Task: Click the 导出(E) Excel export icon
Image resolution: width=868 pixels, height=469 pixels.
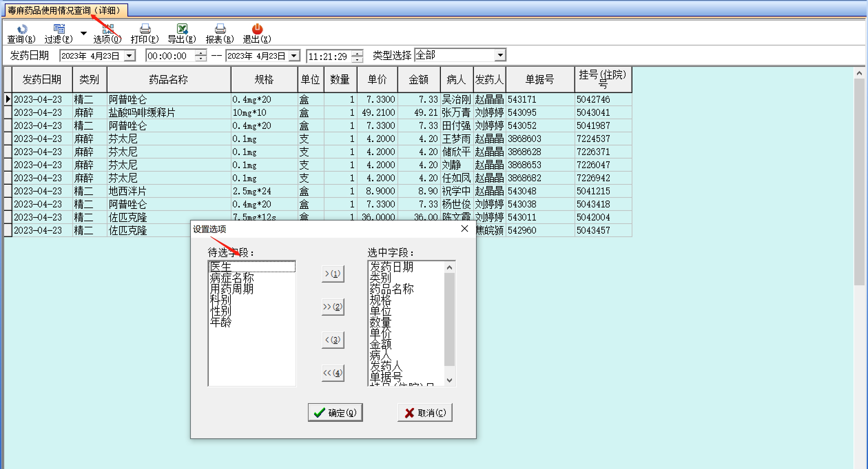Action: (x=182, y=29)
